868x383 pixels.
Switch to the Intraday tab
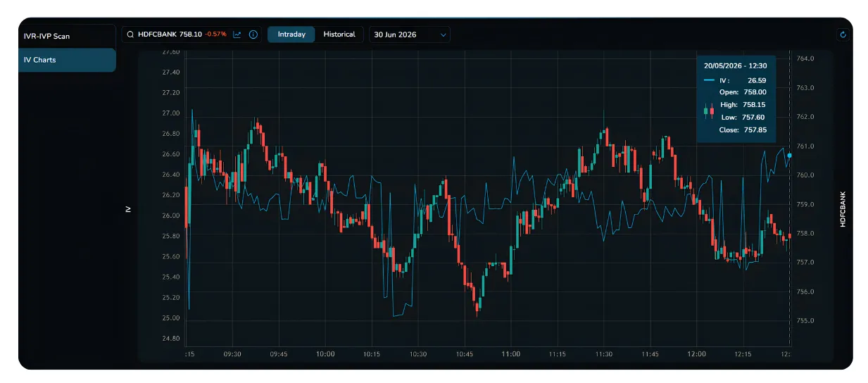click(291, 34)
